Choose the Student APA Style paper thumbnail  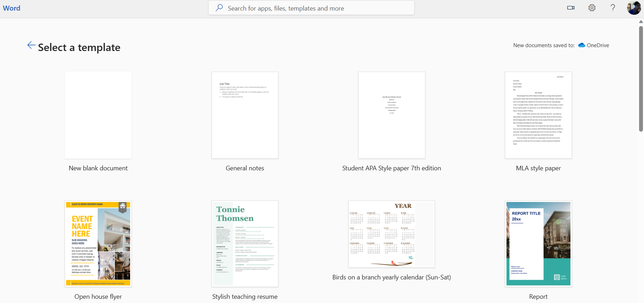[x=391, y=115]
